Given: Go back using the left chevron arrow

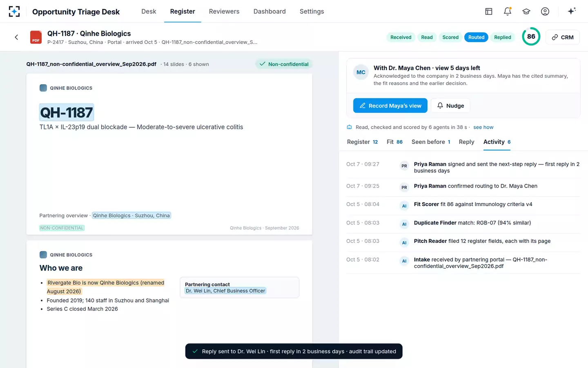Looking at the screenshot, I should pyautogui.click(x=16, y=37).
